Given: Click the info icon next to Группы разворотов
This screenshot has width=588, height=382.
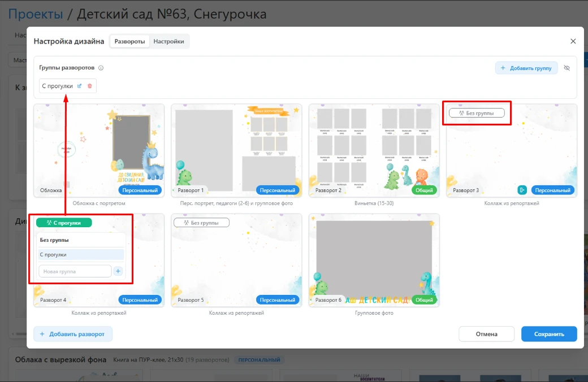Looking at the screenshot, I should point(101,68).
